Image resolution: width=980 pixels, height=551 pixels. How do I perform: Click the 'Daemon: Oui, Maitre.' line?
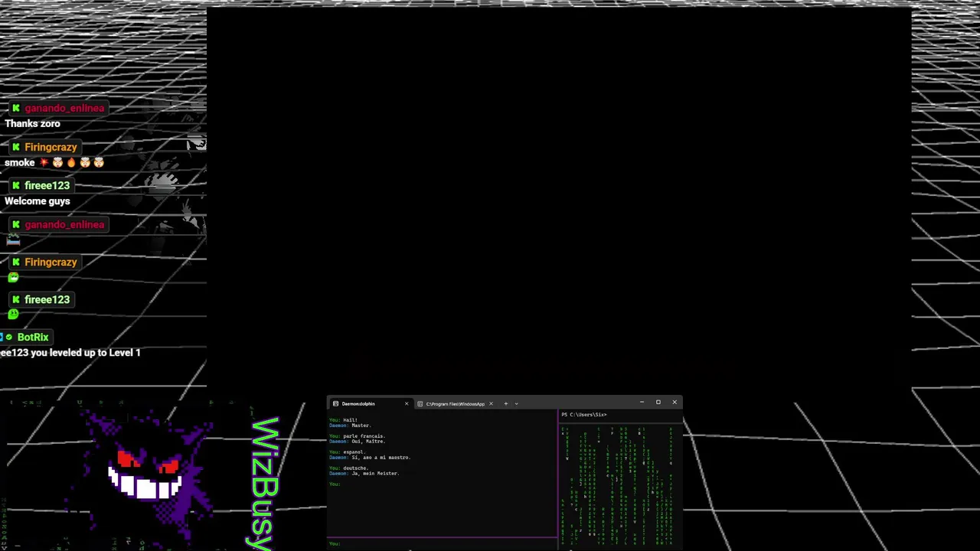(x=357, y=442)
